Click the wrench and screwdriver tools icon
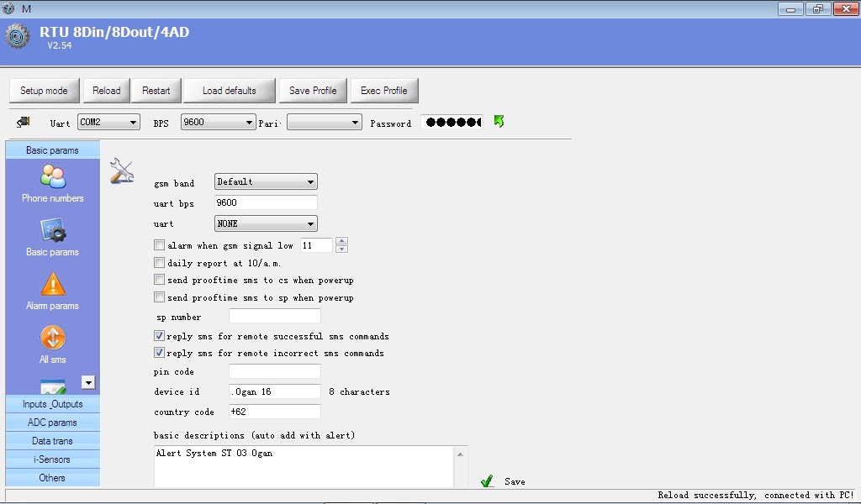The height and width of the screenshot is (504, 861). pos(122,171)
